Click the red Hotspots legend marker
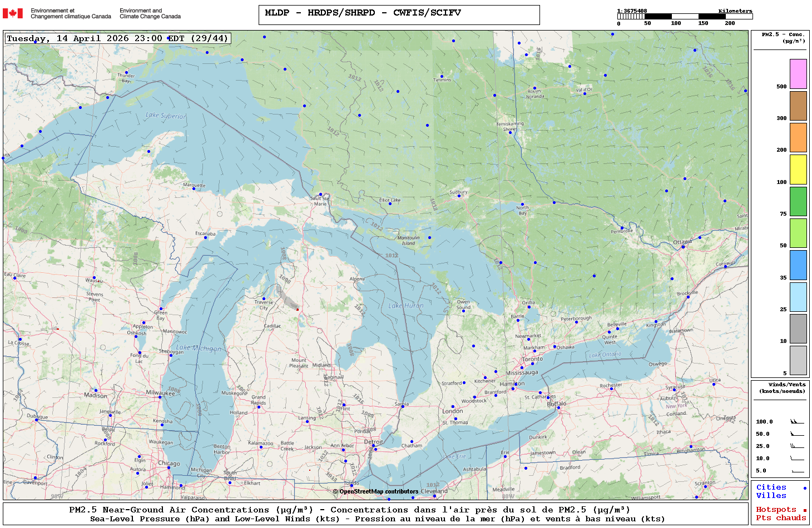Viewport: 812px width, 528px height. click(x=804, y=510)
